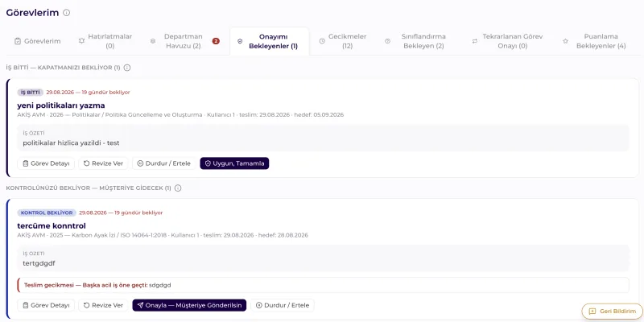Viewport: 644px width, 322px height.
Task: Click the clipboard icon on Görevlerim tab
Action: click(x=17, y=41)
